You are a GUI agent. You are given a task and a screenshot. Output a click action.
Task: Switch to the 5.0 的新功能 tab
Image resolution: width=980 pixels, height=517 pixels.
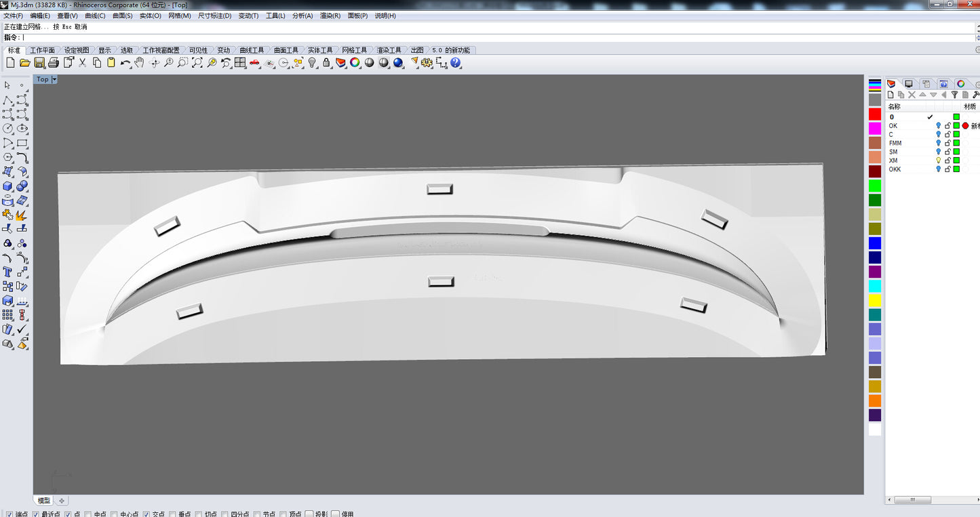click(x=451, y=50)
